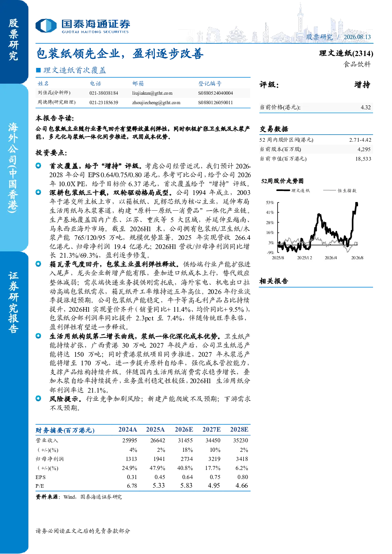392x554 pixels.
Task: Click the blue square bullet before 理文造纸首次覆盖
Action: [x=38, y=70]
